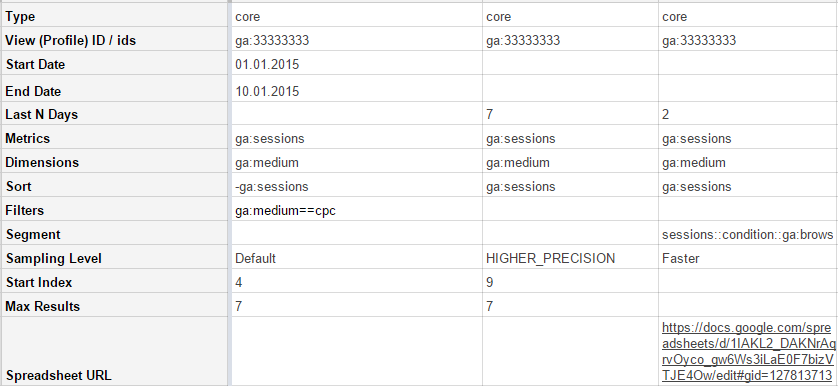The image size is (838, 386).
Task: Click the empty Filters cell in last column
Action: pyautogui.click(x=748, y=210)
